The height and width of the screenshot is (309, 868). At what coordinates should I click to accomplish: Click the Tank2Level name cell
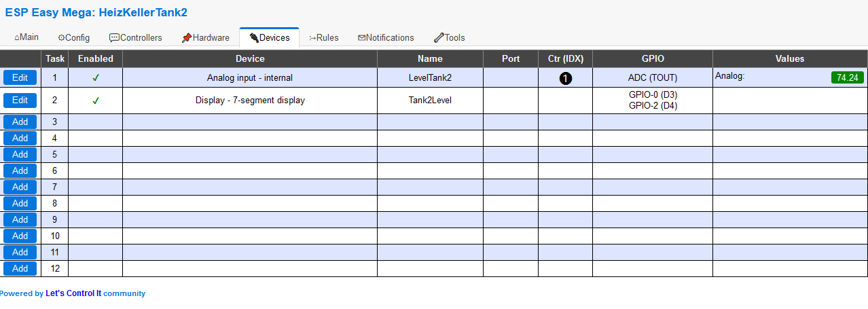(x=430, y=101)
